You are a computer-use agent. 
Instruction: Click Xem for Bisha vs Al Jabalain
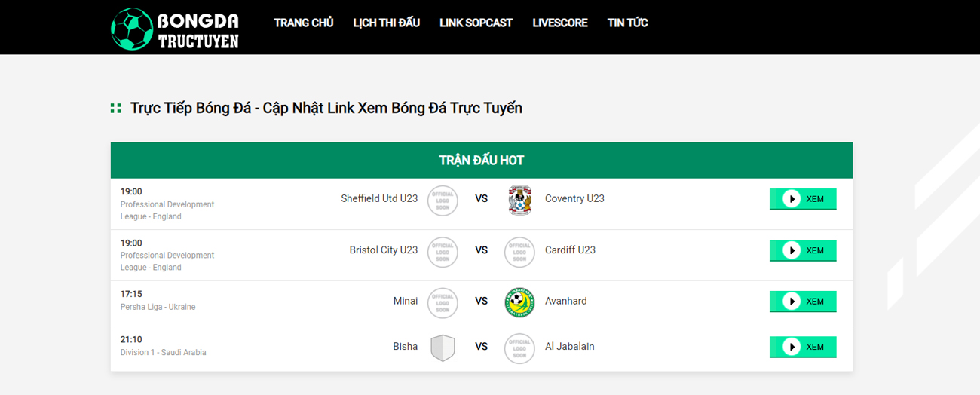[803, 347]
